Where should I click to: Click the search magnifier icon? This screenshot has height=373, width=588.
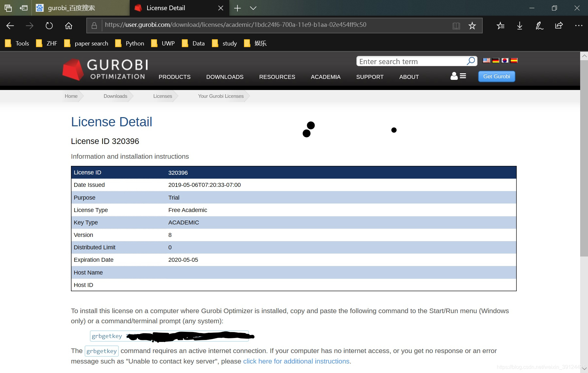click(x=471, y=61)
